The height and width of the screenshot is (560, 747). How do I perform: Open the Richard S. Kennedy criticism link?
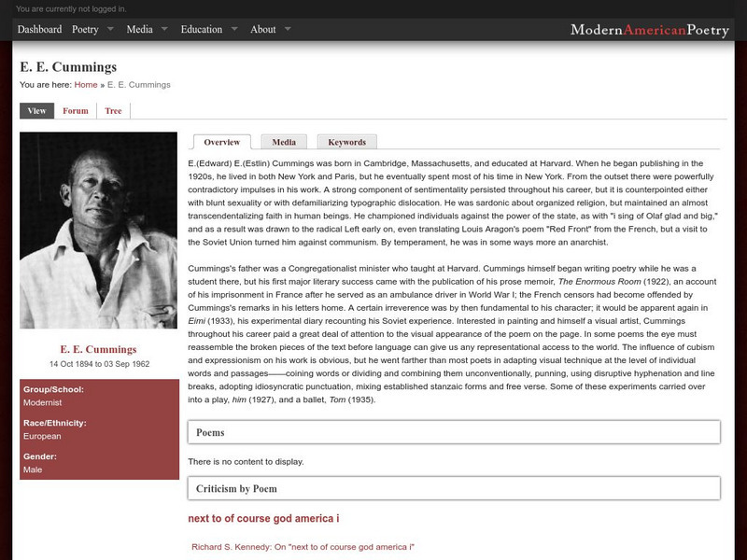click(x=303, y=547)
